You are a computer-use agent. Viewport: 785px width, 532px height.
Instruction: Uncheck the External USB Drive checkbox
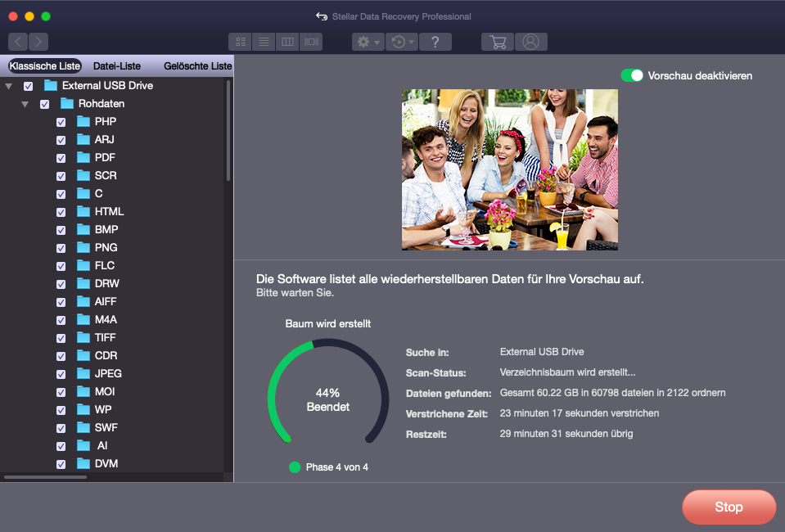pyautogui.click(x=29, y=86)
